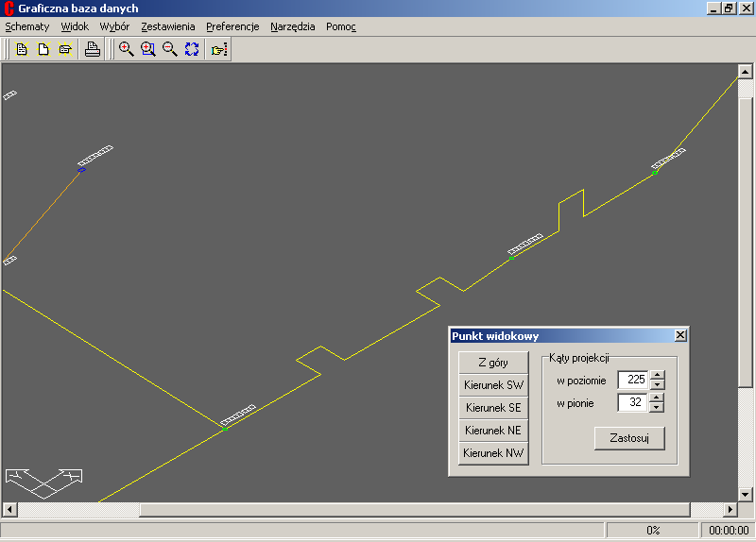This screenshot has width=756, height=542.
Task: Open the Narzędzia menu
Action: pyautogui.click(x=292, y=26)
